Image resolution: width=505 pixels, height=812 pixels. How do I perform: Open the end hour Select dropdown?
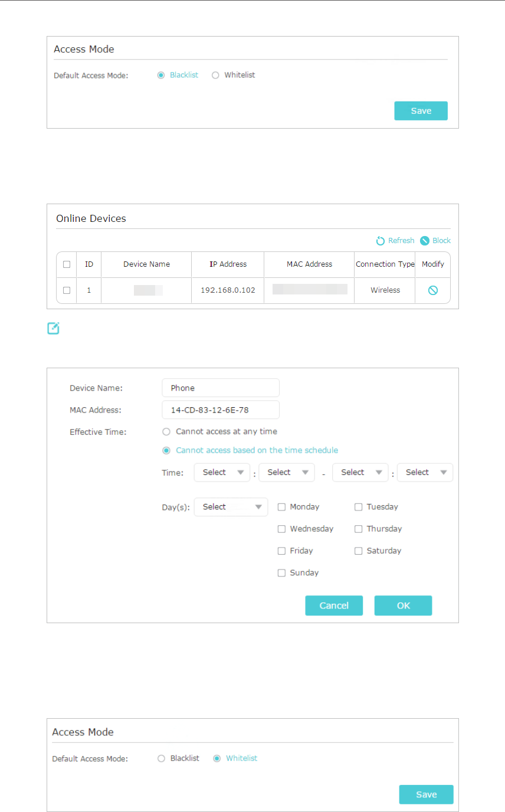click(360, 473)
